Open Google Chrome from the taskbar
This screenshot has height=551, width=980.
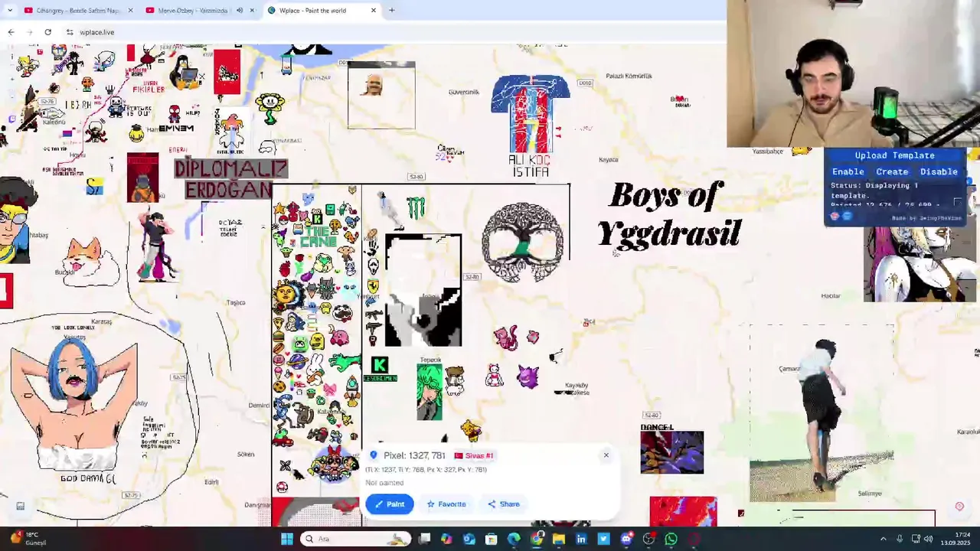tap(537, 540)
